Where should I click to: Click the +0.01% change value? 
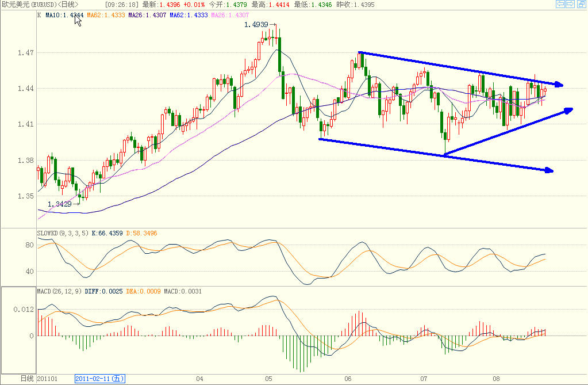tap(194, 5)
